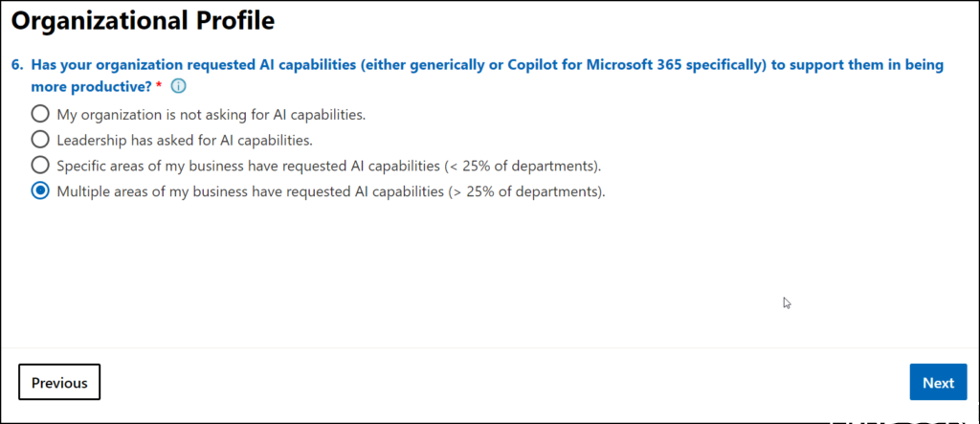Click the info icon beside question 6
The image size is (980, 424).
[178, 86]
